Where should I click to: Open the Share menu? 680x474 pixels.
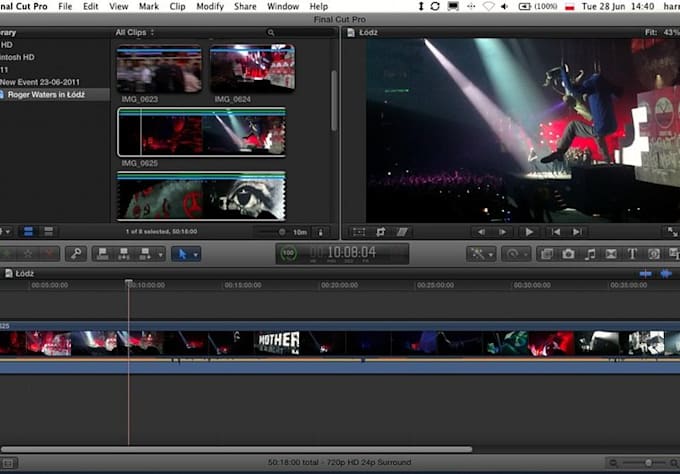[x=245, y=7]
